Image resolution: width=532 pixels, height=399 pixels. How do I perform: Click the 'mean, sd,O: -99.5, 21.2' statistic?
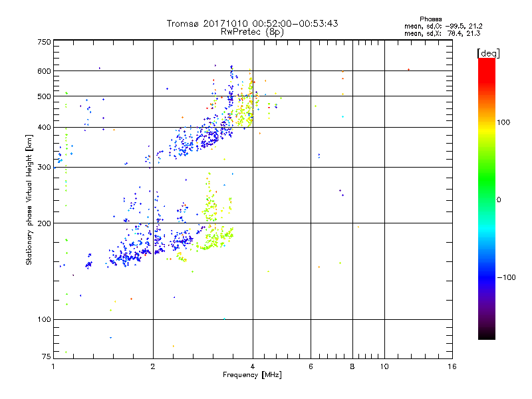point(443,26)
